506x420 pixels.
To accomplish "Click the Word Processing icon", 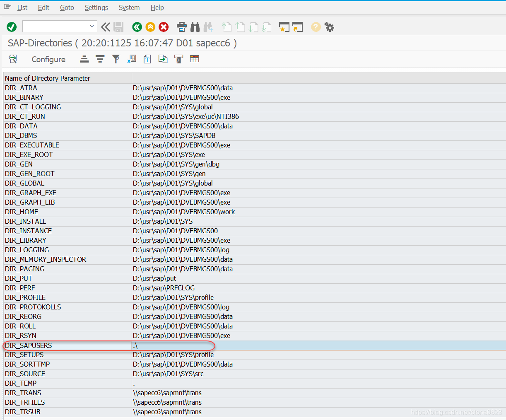I will click(147, 59).
